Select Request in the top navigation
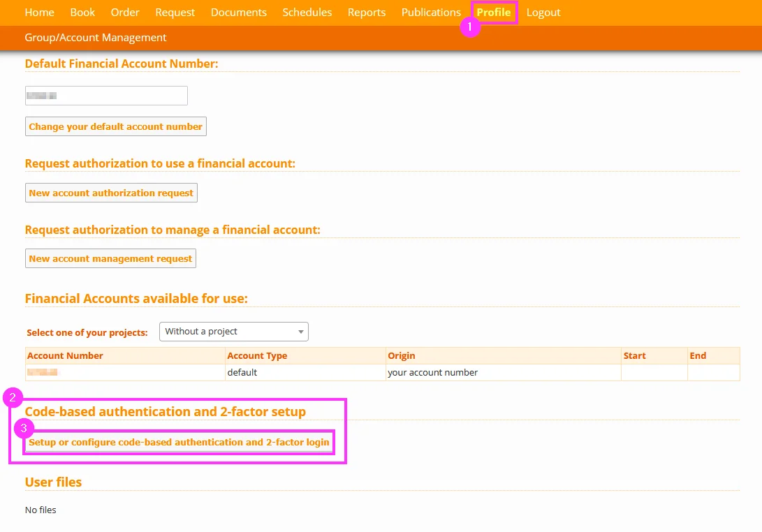 (x=175, y=13)
